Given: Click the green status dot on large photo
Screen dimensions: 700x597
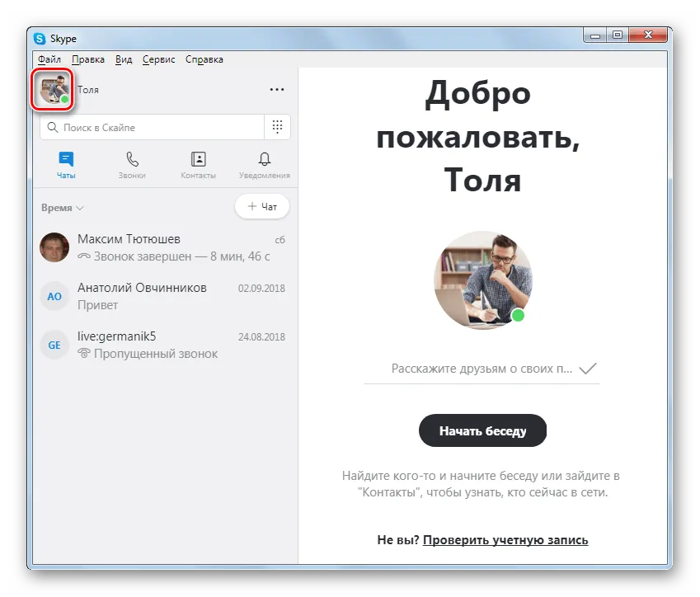Looking at the screenshot, I should coord(518,315).
